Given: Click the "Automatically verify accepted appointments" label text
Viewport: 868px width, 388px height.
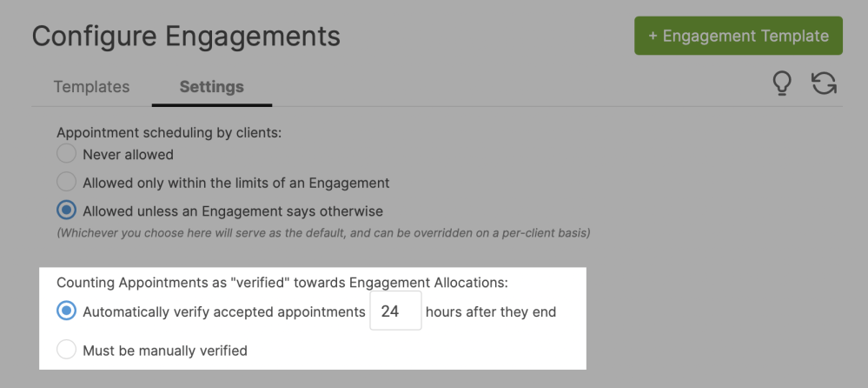Looking at the screenshot, I should pos(223,311).
